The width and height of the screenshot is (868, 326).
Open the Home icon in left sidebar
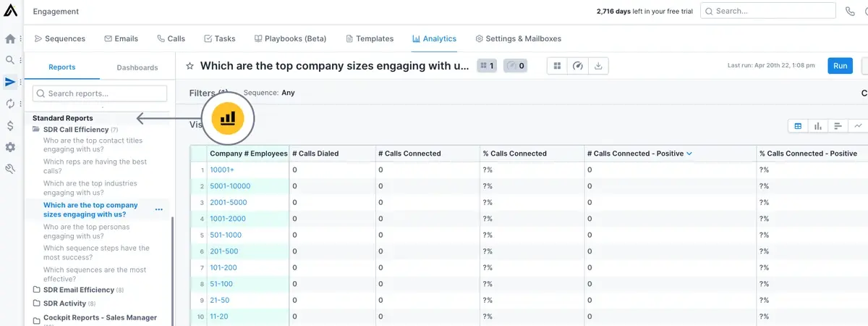click(10, 39)
